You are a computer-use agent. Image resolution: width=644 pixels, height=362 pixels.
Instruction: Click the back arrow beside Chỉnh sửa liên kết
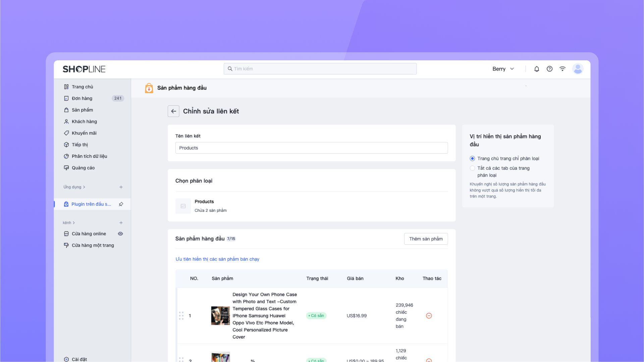[173, 111]
